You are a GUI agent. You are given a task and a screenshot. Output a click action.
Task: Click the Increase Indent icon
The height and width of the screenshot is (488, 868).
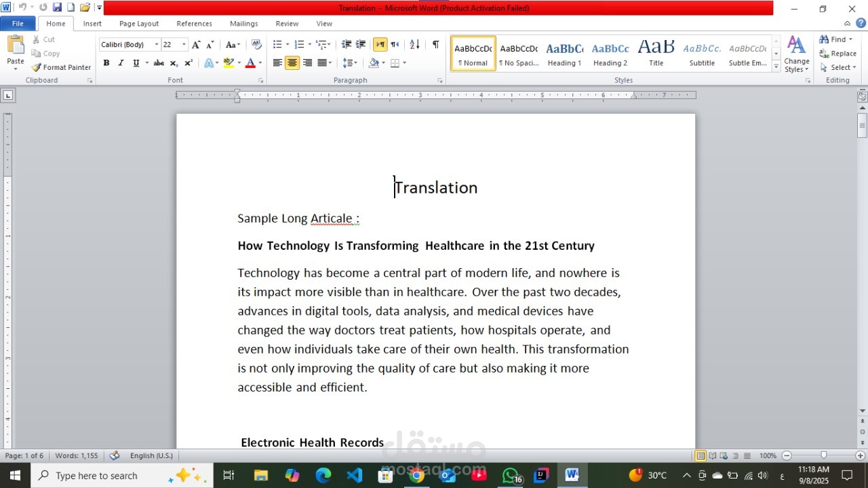tap(361, 44)
